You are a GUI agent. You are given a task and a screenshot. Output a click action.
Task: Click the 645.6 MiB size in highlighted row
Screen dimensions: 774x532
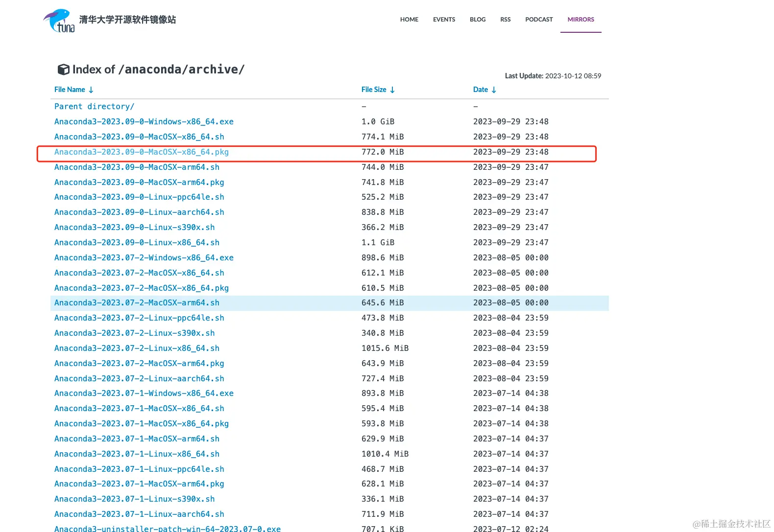click(x=383, y=302)
